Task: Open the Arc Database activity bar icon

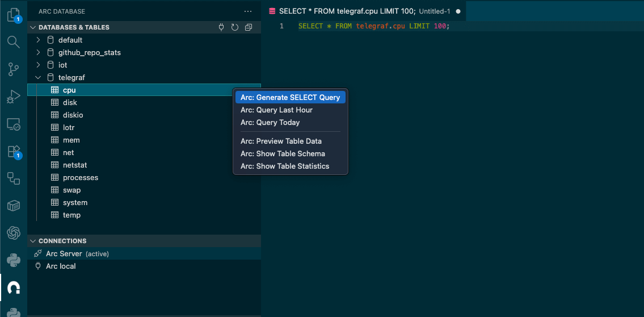Action: (x=14, y=287)
